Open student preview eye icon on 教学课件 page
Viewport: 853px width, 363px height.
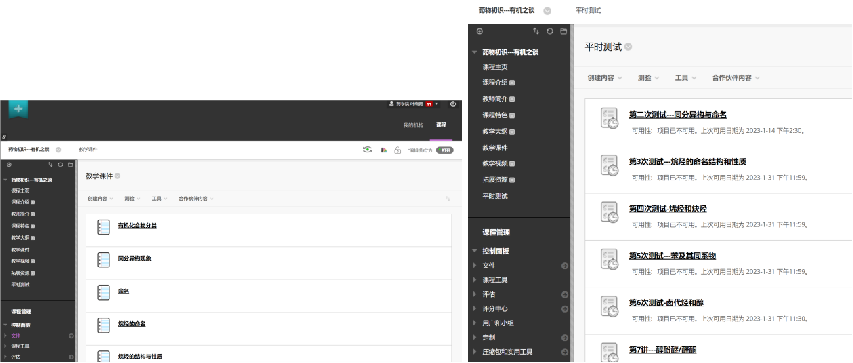point(368,150)
